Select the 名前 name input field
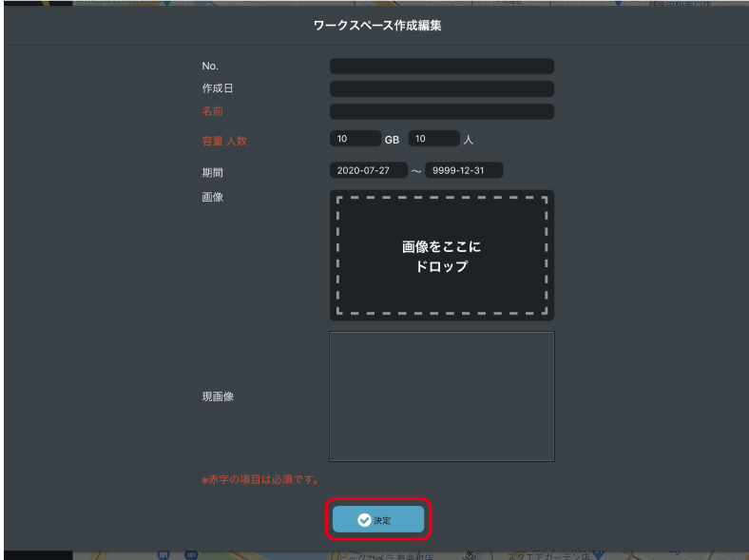 [441, 112]
